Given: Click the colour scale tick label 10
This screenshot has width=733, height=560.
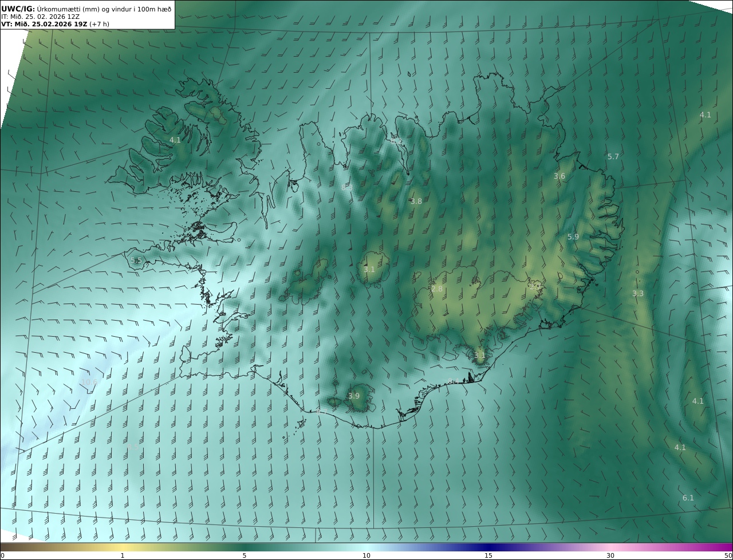Looking at the screenshot, I should point(366,555).
